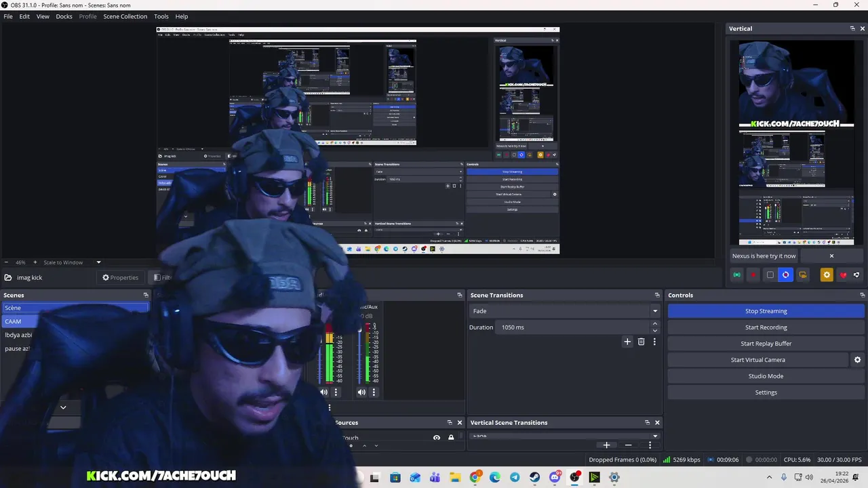Click the down chevron in the Scenes dock
The height and width of the screenshot is (488, 868).
click(x=63, y=407)
